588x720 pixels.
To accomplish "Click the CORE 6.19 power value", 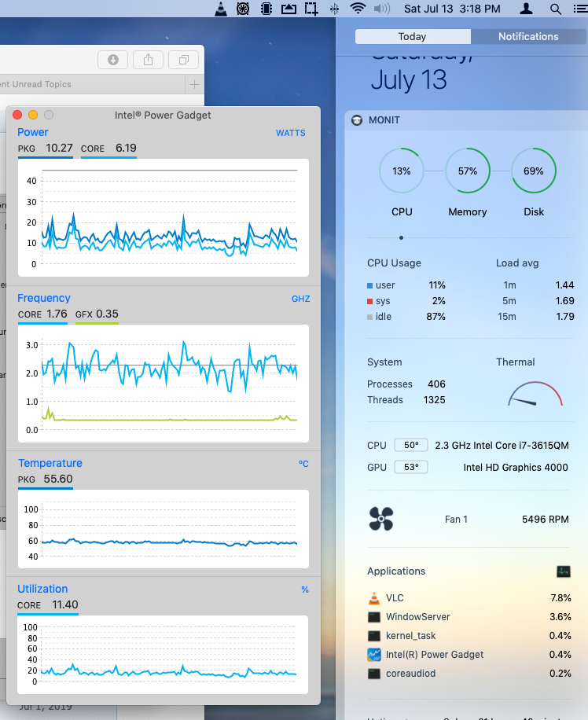I will pos(108,148).
